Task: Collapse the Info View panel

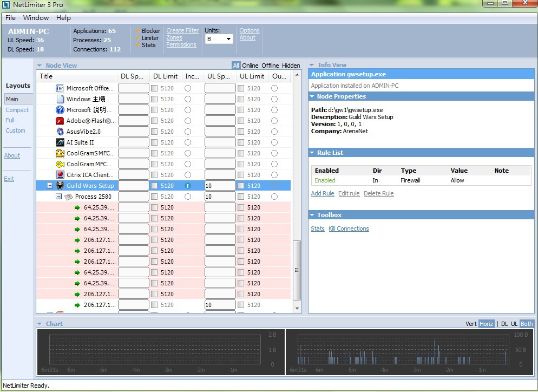Action: pos(312,65)
